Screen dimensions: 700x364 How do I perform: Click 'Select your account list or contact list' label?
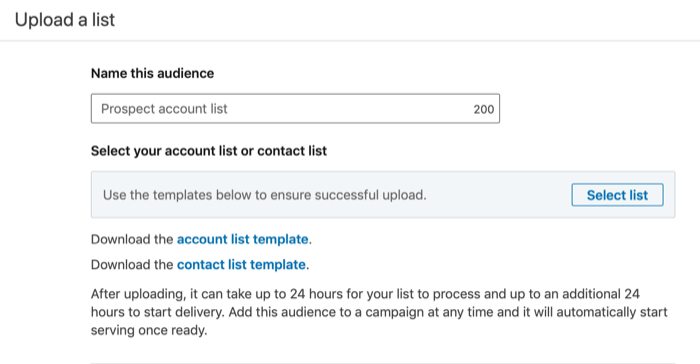click(208, 151)
